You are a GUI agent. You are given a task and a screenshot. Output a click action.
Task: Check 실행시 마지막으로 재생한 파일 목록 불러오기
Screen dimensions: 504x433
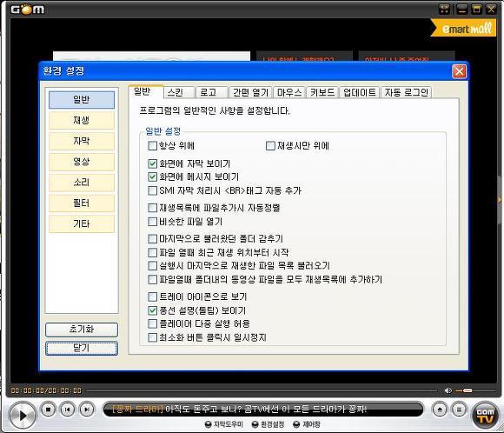click(152, 266)
